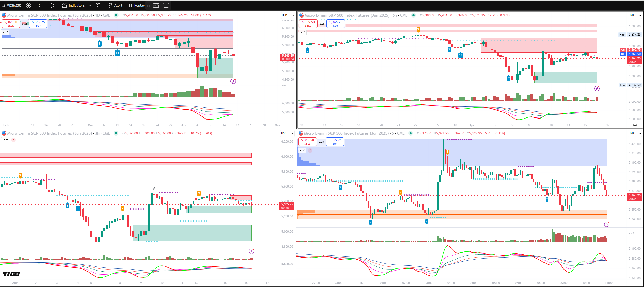Click US flag symbol icon on 1D chart
Screen dimensions: 644x287
pos(4,15)
